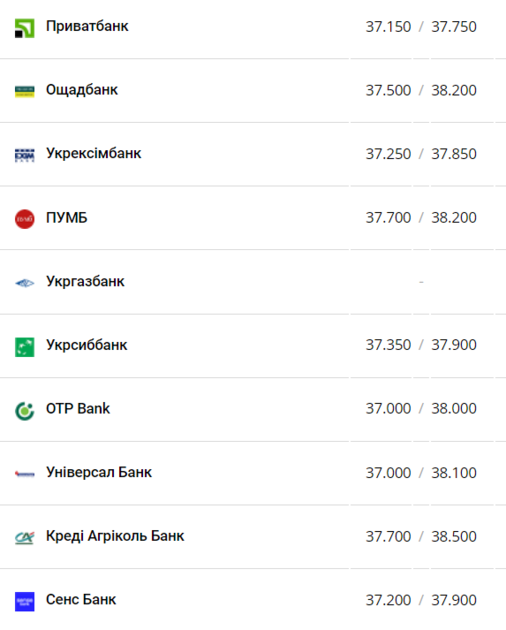Click the Укргазбанк logo icon
Viewport: 506px width, 630px height.
(x=25, y=283)
